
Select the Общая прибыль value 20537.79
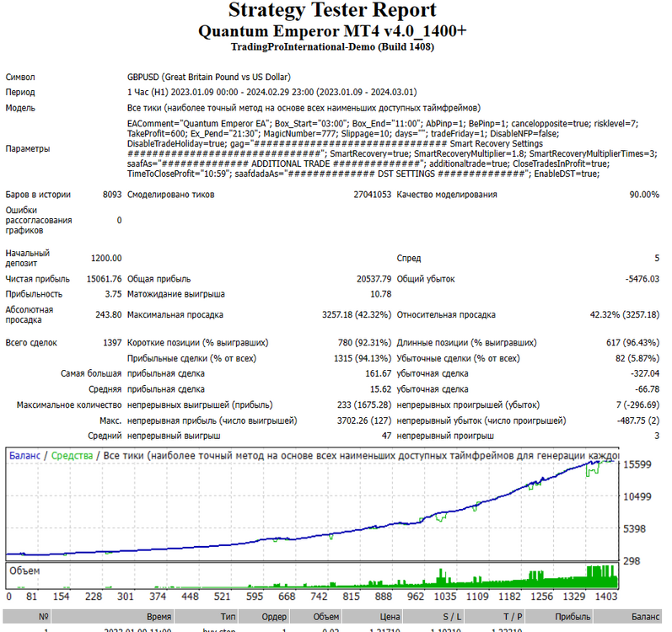click(374, 279)
